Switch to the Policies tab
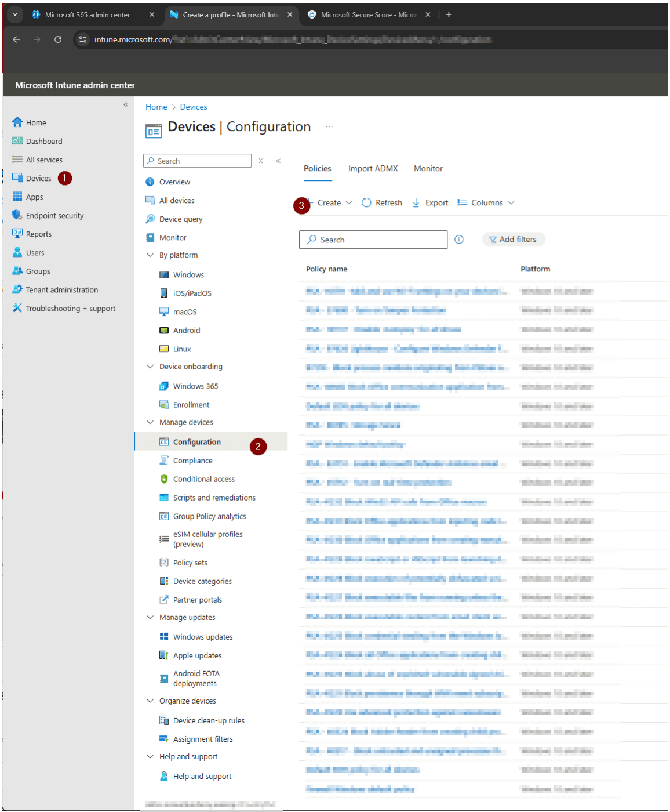The width and height of the screenshot is (670, 812). pos(318,169)
